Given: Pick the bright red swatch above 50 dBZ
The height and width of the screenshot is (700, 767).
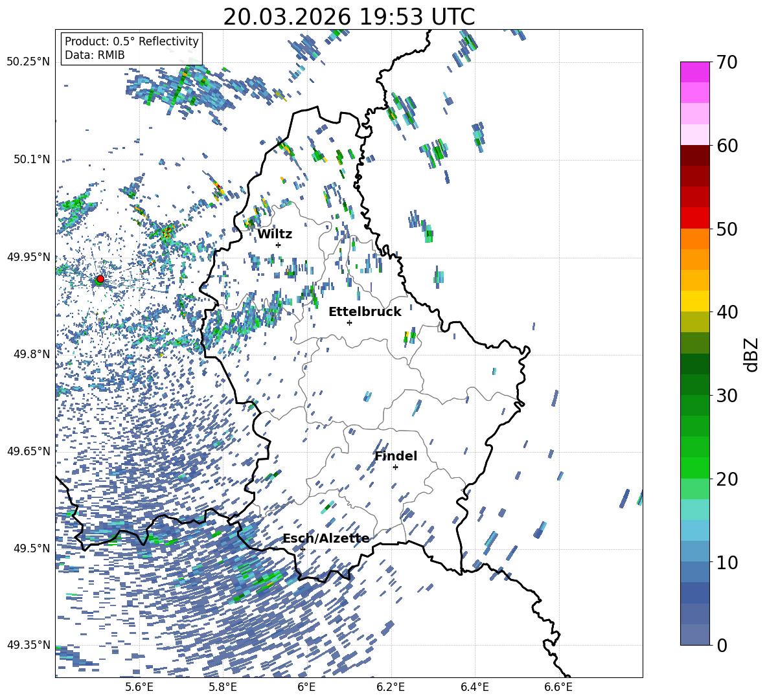Looking at the screenshot, I should pyautogui.click(x=695, y=218).
